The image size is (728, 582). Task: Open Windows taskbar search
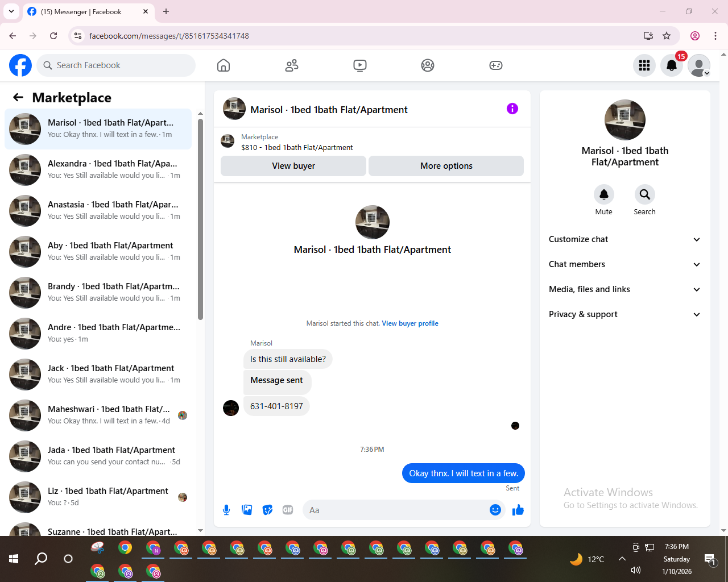(41, 559)
